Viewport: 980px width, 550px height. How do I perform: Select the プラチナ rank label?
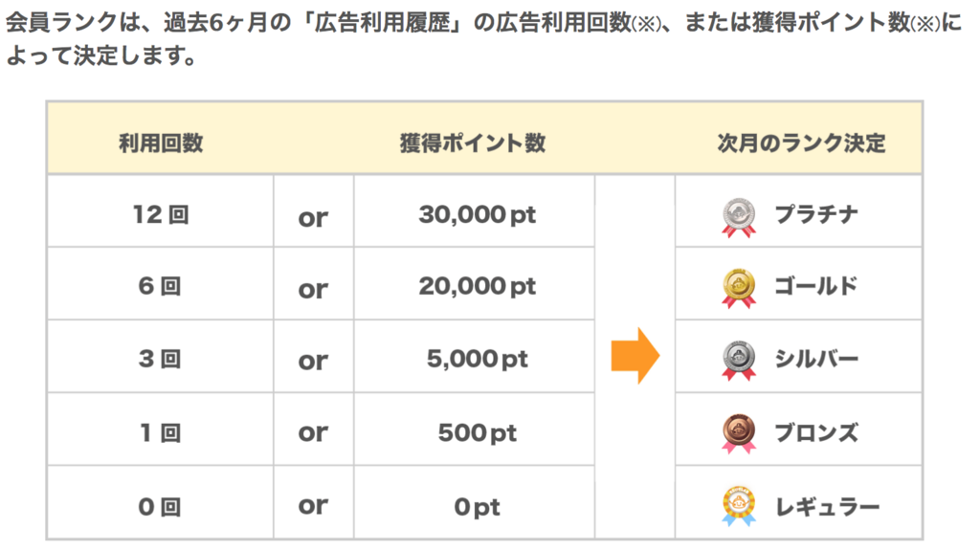coord(816,214)
